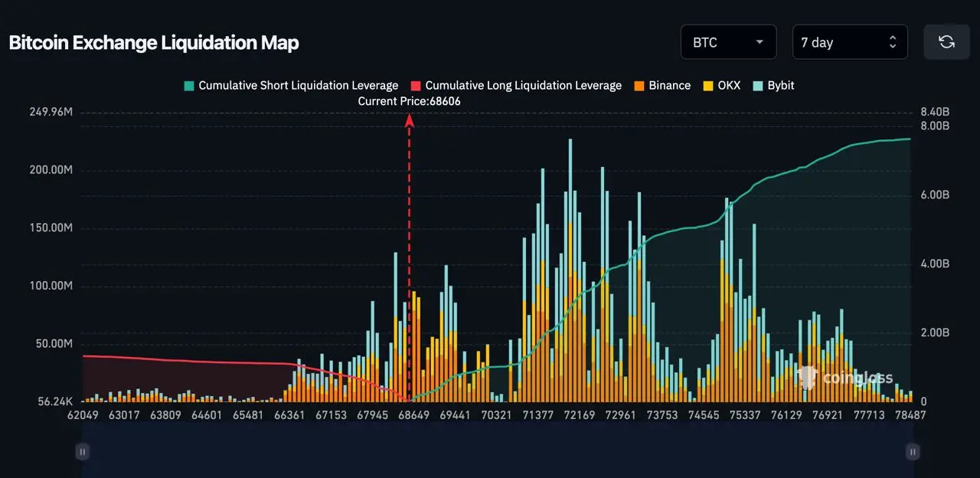The height and width of the screenshot is (478, 980).
Task: Grab the right zoom slider handle
Action: (x=913, y=452)
